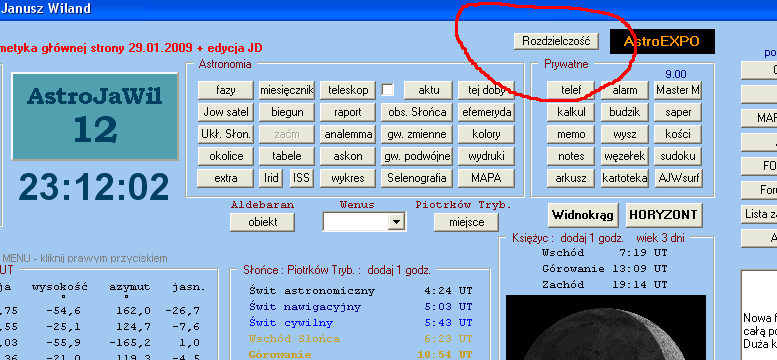The width and height of the screenshot is (777, 360).
Task: Launch the saper game
Action: pos(678,112)
